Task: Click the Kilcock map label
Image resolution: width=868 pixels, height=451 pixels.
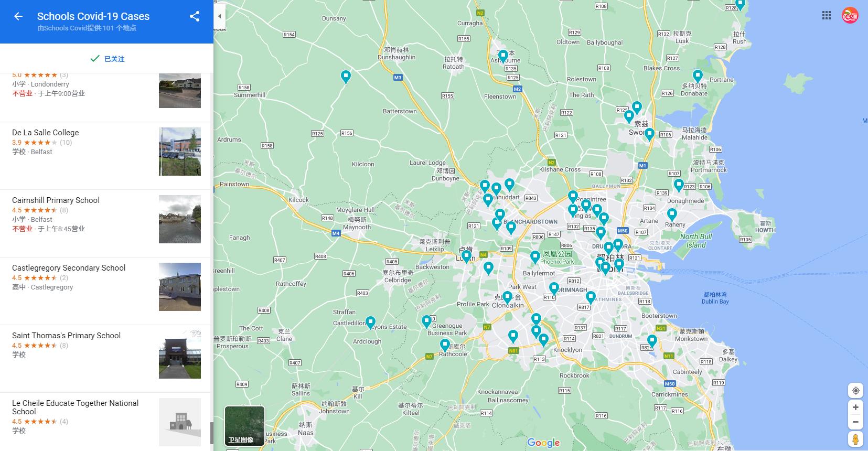Action: 298,200
